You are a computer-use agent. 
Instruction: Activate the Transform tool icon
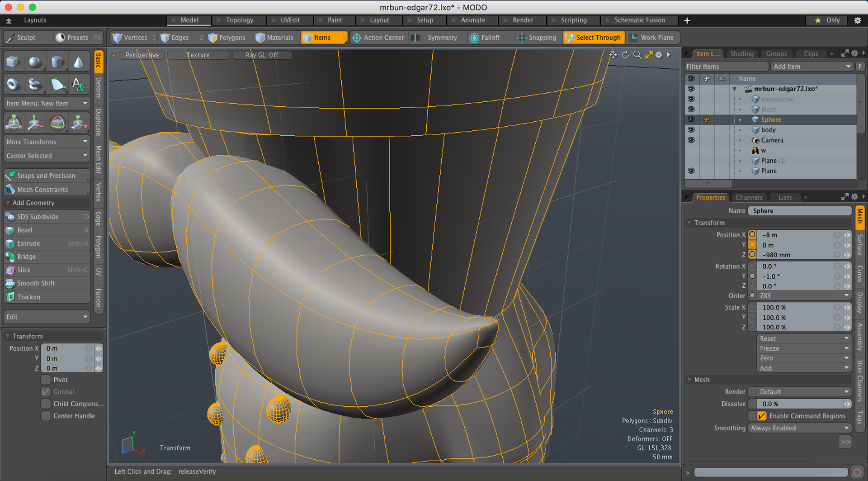pyautogui.click(x=14, y=123)
